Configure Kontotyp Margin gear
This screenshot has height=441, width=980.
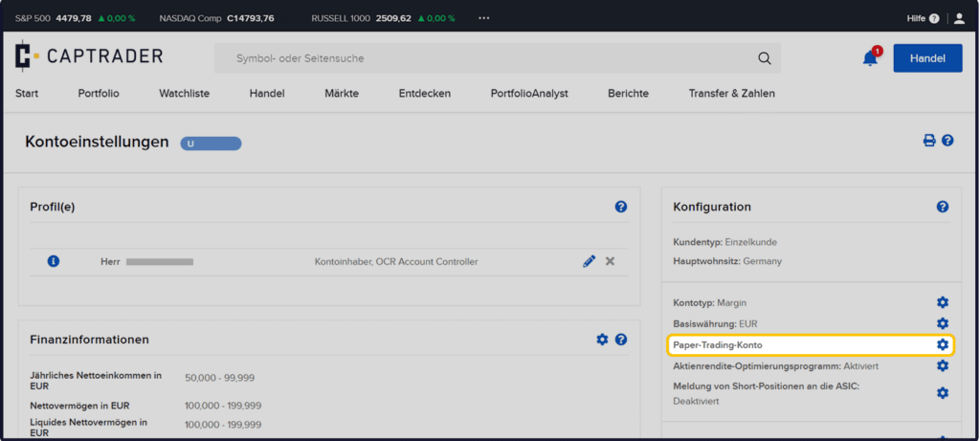click(943, 302)
